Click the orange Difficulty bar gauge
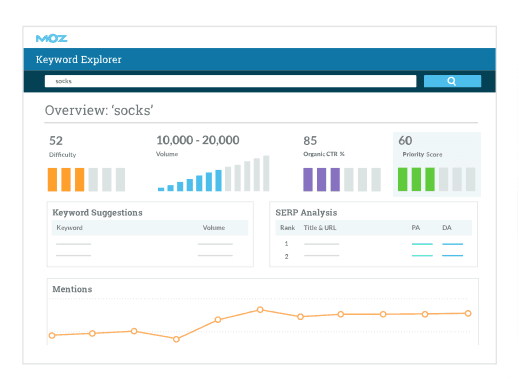Viewport: 518px width, 385px height. (86, 179)
